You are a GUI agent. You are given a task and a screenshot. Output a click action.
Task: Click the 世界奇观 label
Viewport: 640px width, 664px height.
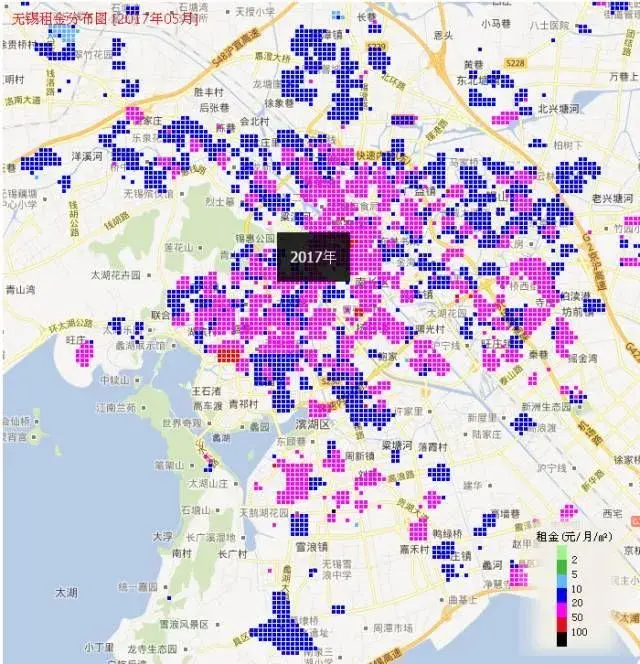point(182,423)
